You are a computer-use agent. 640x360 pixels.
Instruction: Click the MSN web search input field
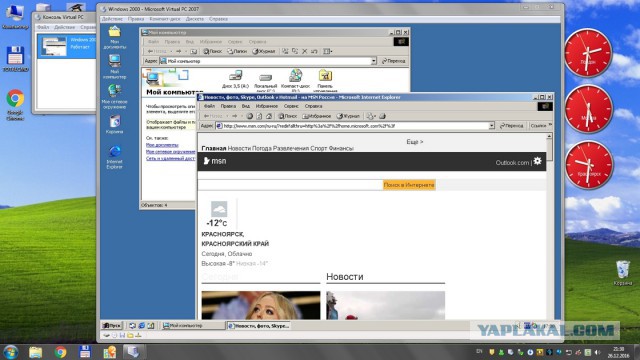click(290, 185)
